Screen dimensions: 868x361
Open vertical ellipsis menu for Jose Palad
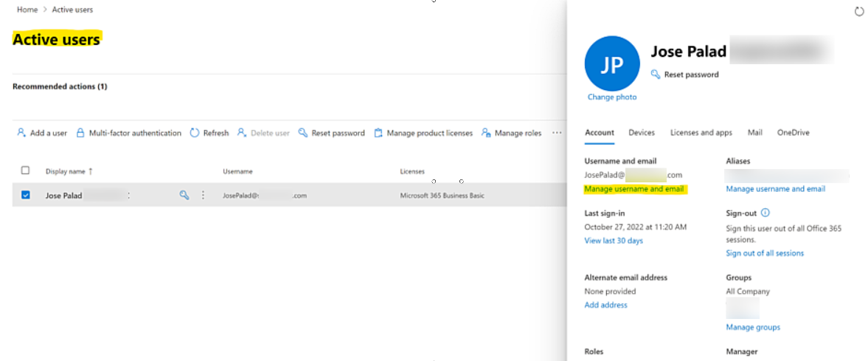203,196
